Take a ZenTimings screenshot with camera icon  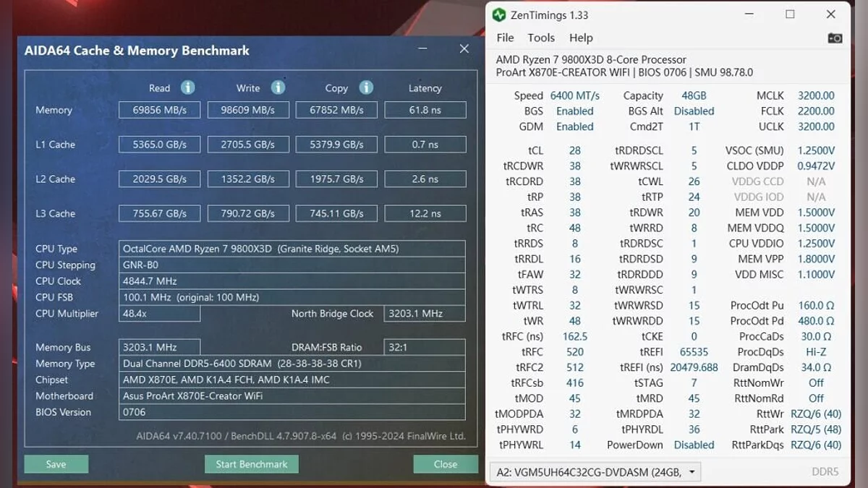[x=835, y=38]
